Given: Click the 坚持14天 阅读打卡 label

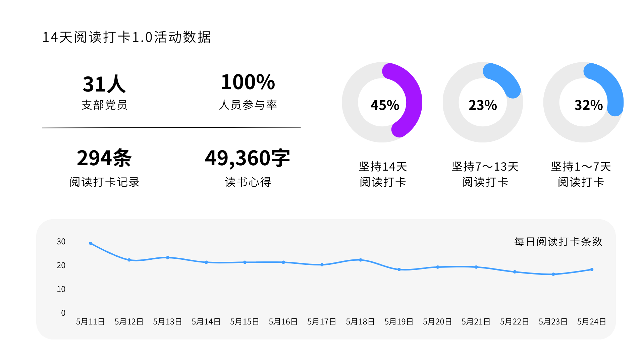Looking at the screenshot, I should (383, 174).
